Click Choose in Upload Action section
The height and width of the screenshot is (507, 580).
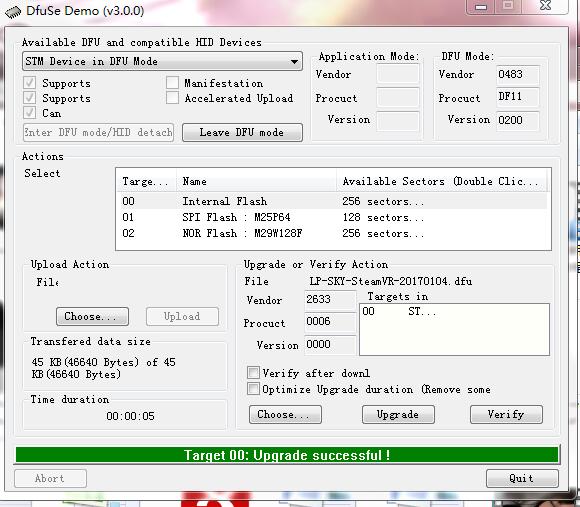pos(92,317)
